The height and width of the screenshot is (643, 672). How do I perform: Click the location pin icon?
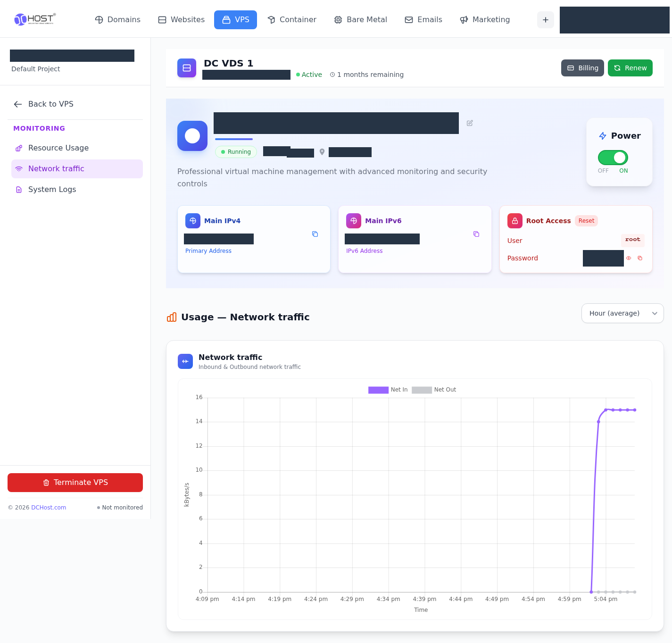(x=322, y=152)
